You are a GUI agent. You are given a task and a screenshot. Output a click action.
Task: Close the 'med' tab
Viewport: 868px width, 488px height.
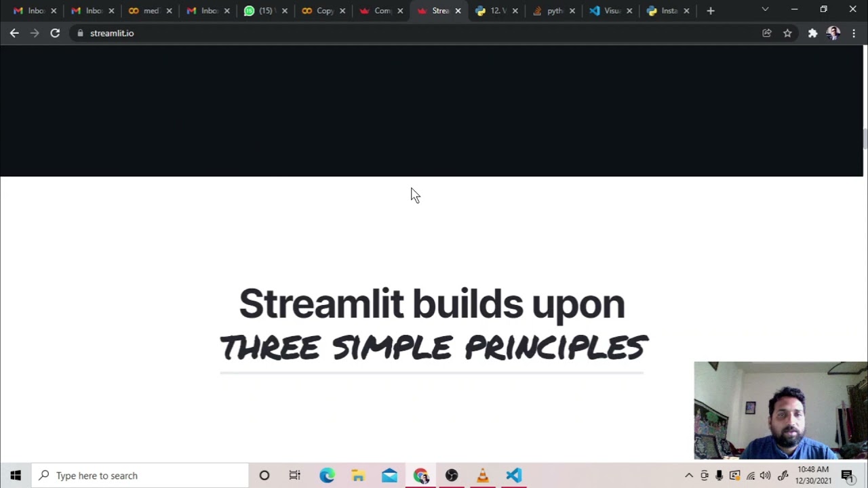(x=169, y=10)
